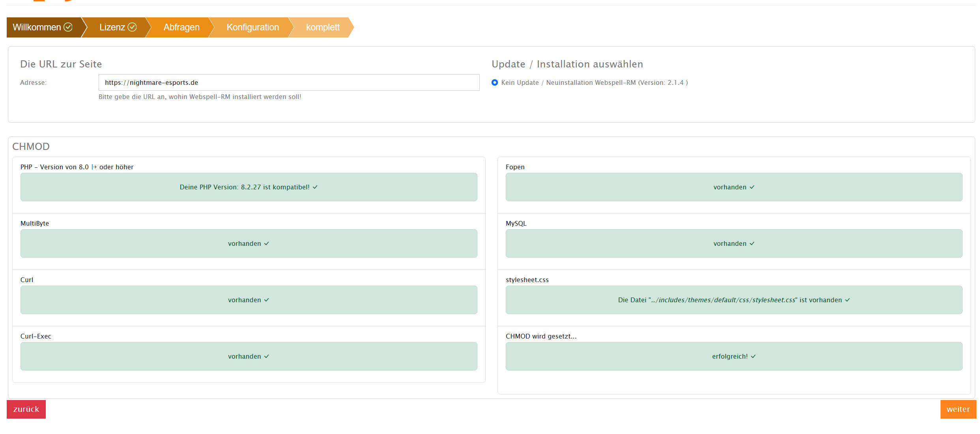This screenshot has width=980, height=434.
Task: Click the Curl vorhanden status bar
Action: click(x=249, y=300)
